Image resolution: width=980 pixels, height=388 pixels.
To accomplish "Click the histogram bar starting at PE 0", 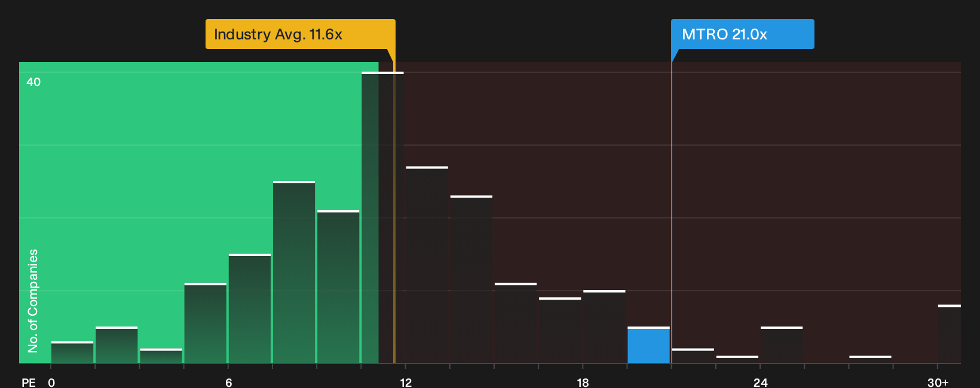I will tap(72, 352).
